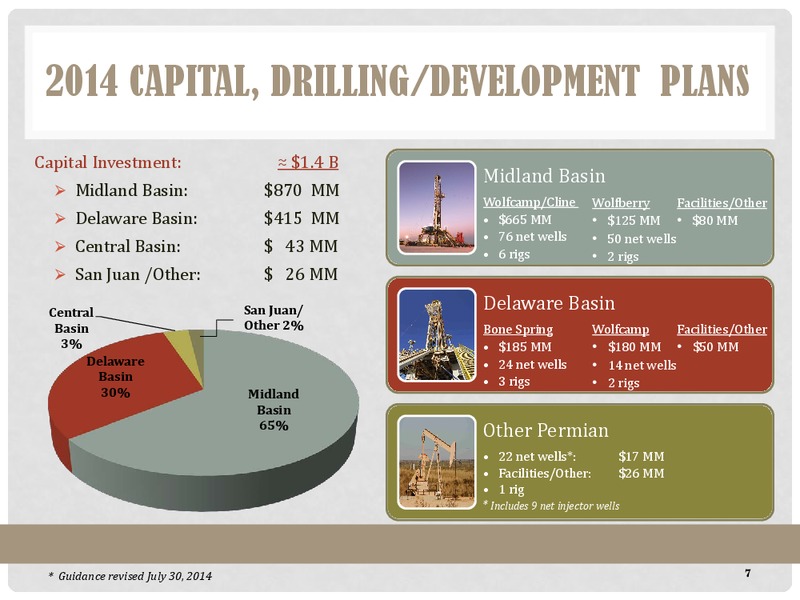
Task: Click the pumpjack photo in Other Permian card
Action: coord(436,462)
